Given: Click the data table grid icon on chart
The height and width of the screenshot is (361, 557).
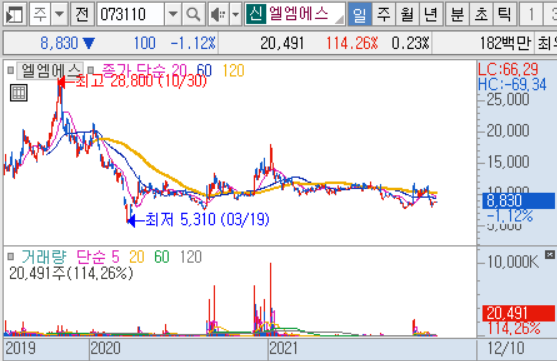Looking at the screenshot, I should 18,93.
